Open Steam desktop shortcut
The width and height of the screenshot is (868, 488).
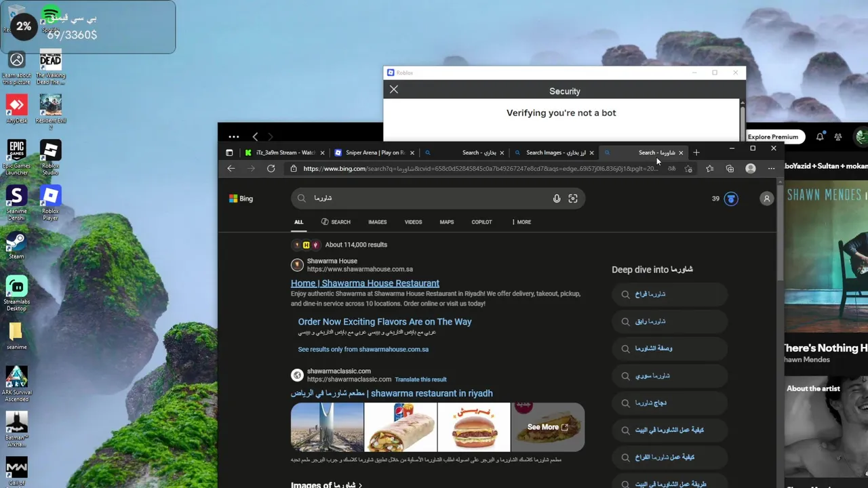tap(17, 245)
